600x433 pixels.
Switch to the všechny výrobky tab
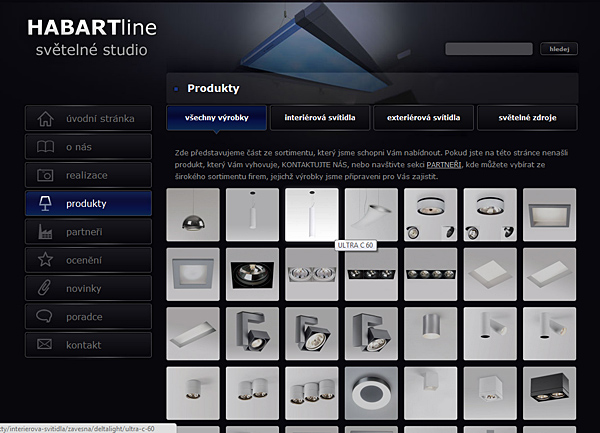pos(217,118)
